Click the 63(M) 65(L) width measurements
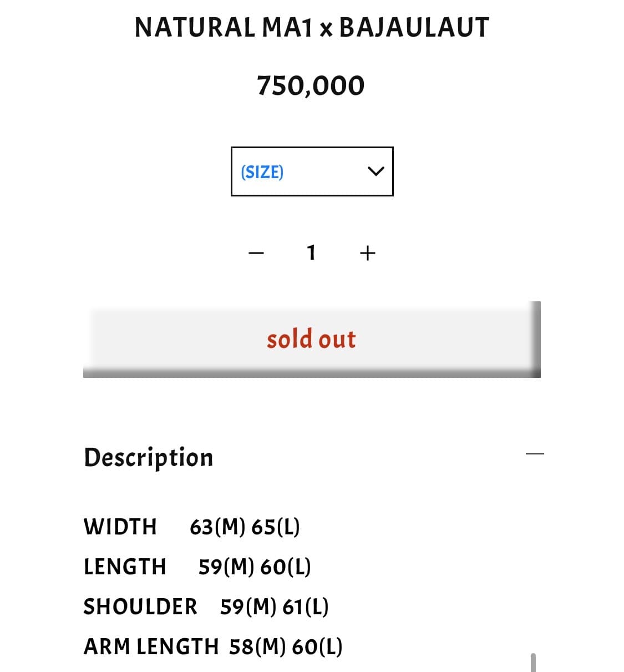The image size is (624, 672). click(245, 527)
